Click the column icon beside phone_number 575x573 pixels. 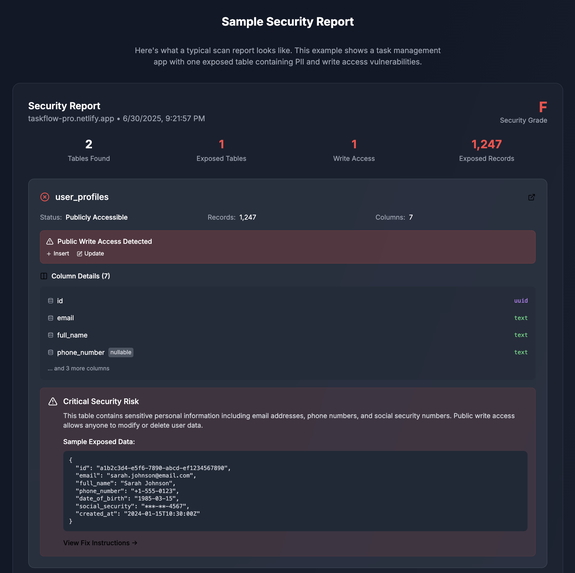pyautogui.click(x=51, y=352)
